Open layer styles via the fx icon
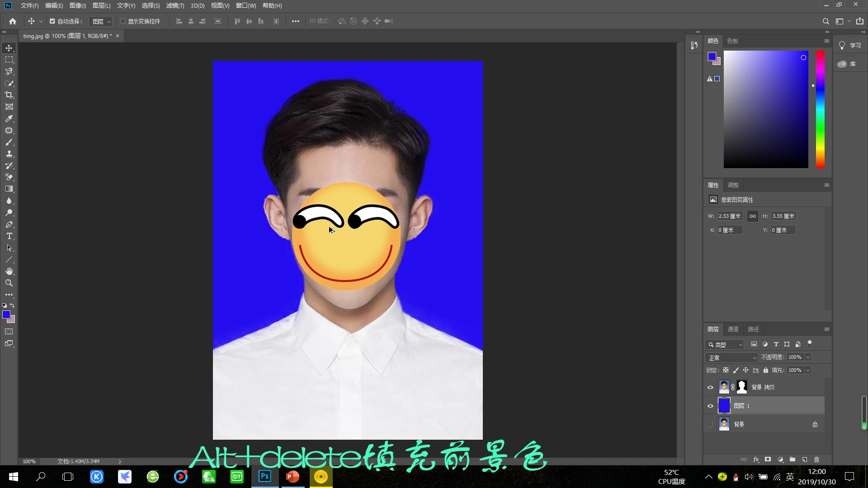The image size is (868, 488). [756, 460]
